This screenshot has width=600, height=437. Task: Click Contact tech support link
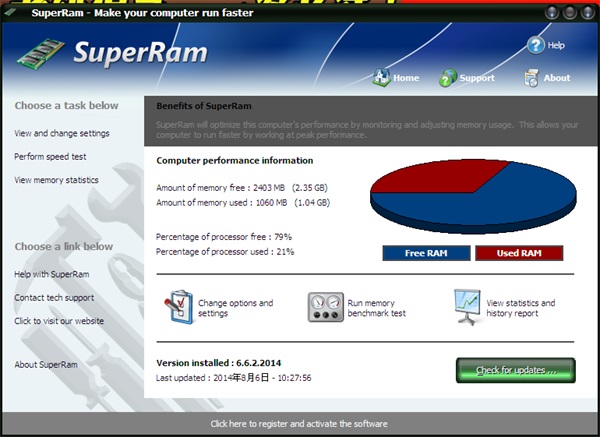[x=52, y=298]
